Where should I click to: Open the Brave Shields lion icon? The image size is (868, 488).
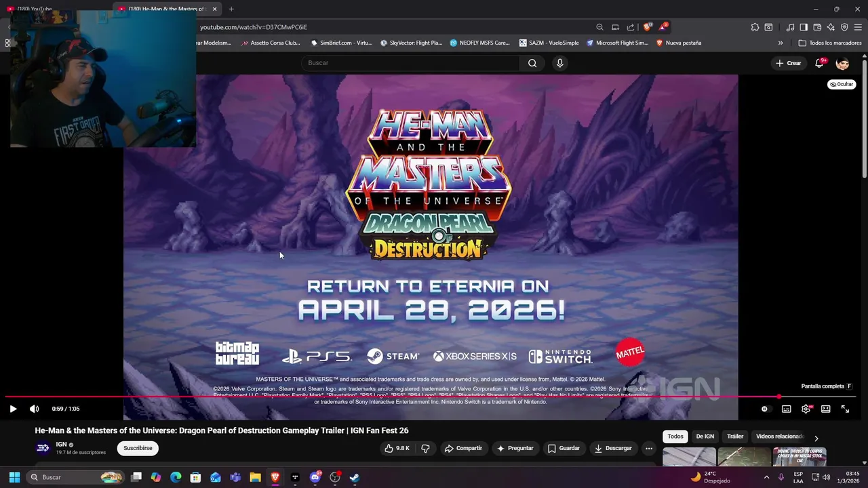tap(648, 27)
